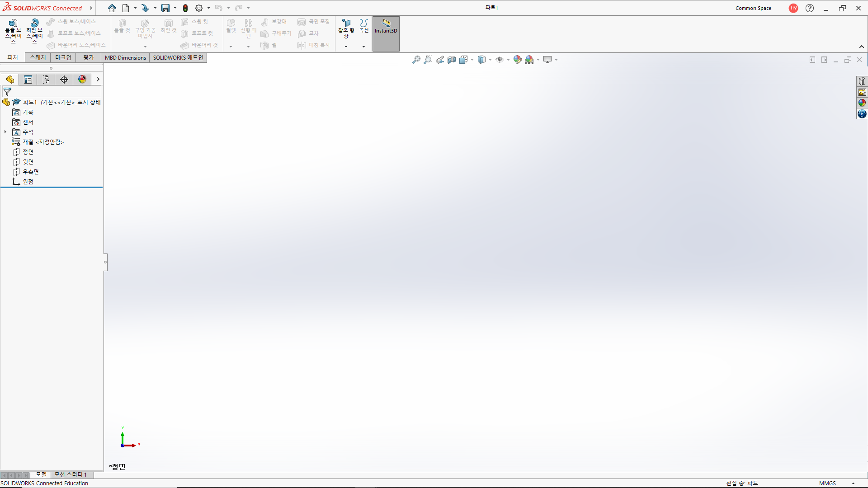Image resolution: width=868 pixels, height=488 pixels.
Task: Open the 구멍 가공 마법사 (Hole Wizard)
Action: (x=145, y=28)
